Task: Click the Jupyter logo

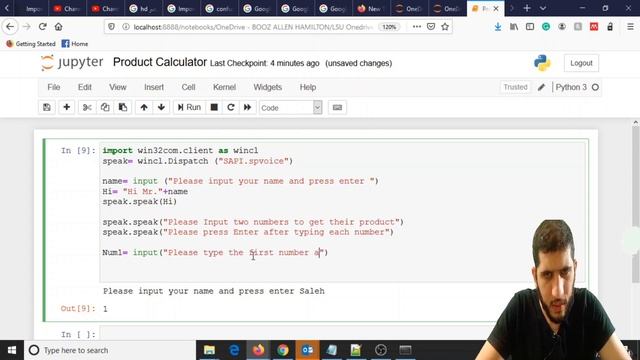Action: coord(72,62)
